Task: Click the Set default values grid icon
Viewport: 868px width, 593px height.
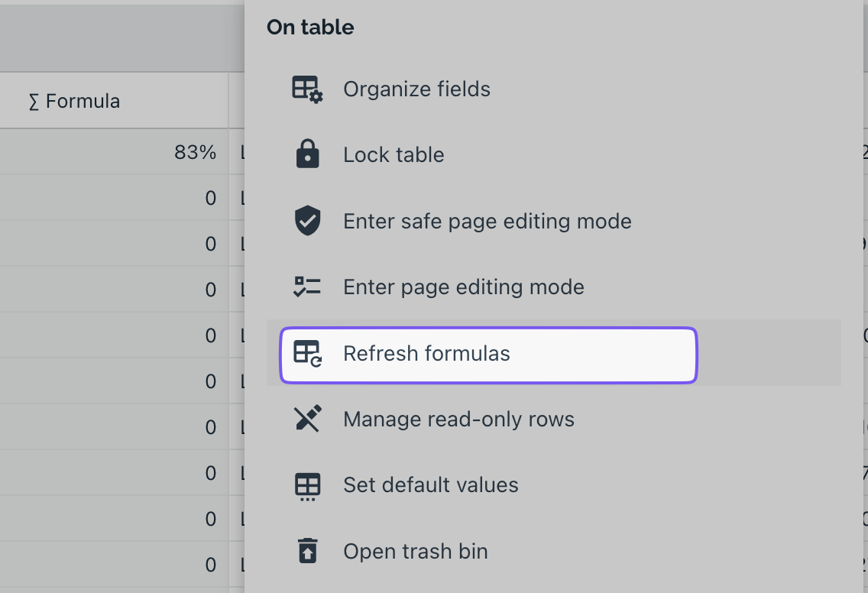Action: (307, 486)
